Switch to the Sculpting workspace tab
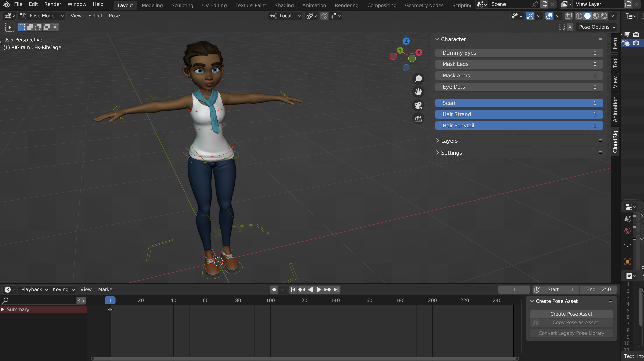 coord(182,5)
